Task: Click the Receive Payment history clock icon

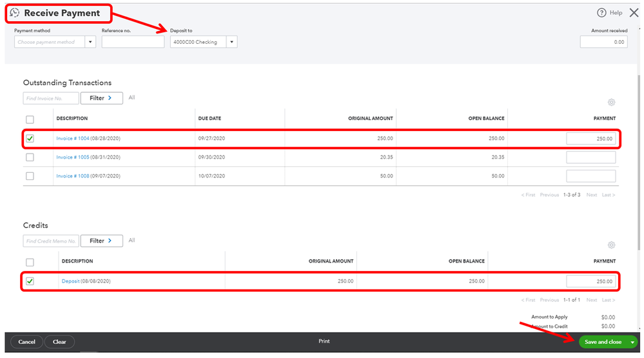Action: tap(15, 13)
